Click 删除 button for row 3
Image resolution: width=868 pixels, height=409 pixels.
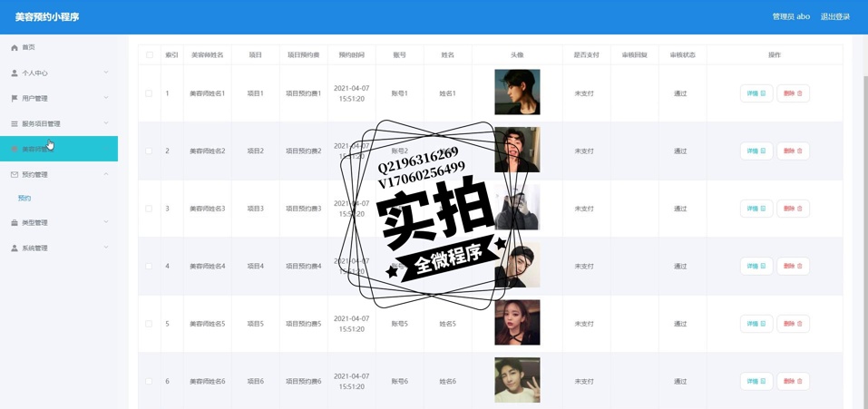click(x=793, y=209)
